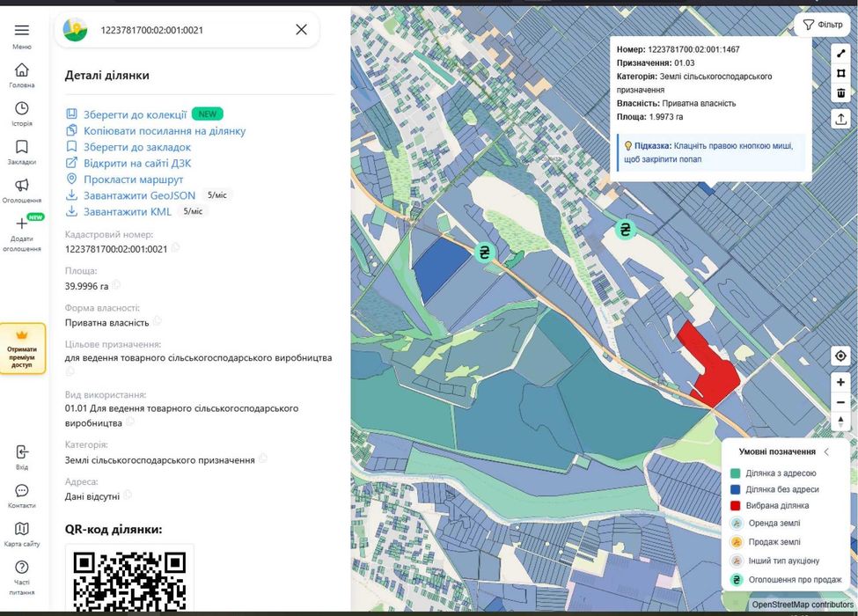Click the ₴ sale marker below popup
This screenshot has width=858, height=616.
626,229
